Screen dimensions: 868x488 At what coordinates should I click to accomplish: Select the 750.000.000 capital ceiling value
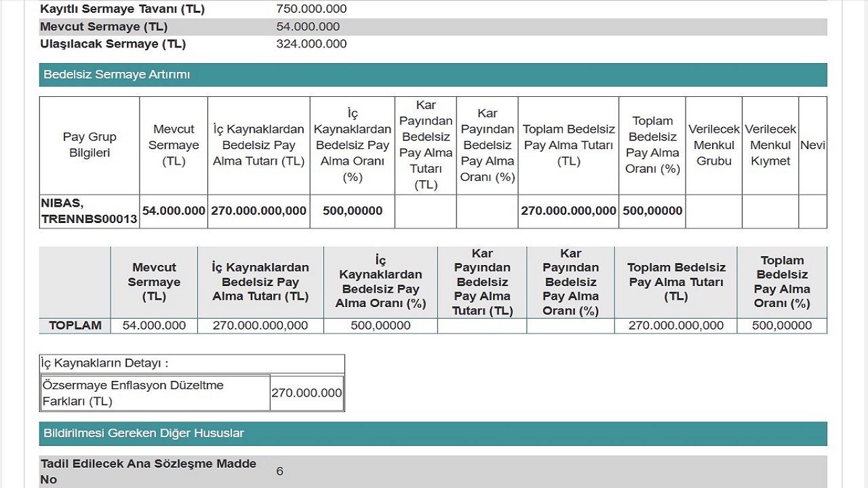point(311,9)
